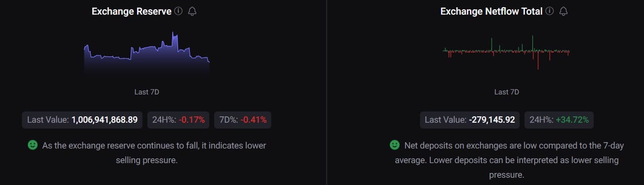Select the 7D% -0.41% badge
Image resolution: width=644 pixels, height=185 pixels.
242,120
